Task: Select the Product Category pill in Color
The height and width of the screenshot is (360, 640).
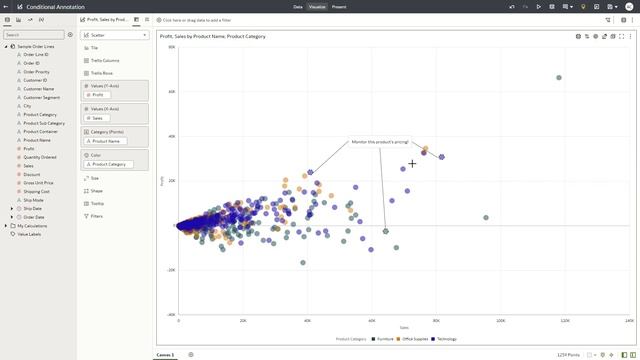Action: pos(109,164)
